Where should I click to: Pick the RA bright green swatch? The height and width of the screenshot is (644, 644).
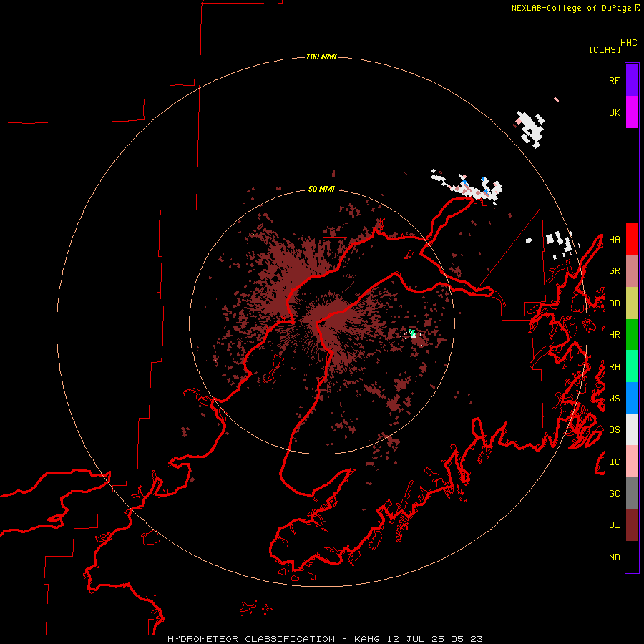[632, 366]
